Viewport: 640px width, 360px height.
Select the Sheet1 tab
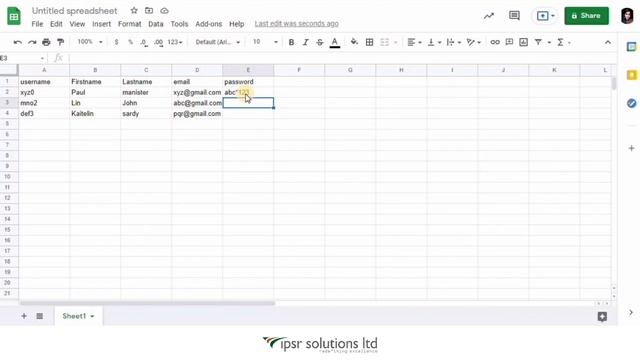[78, 316]
